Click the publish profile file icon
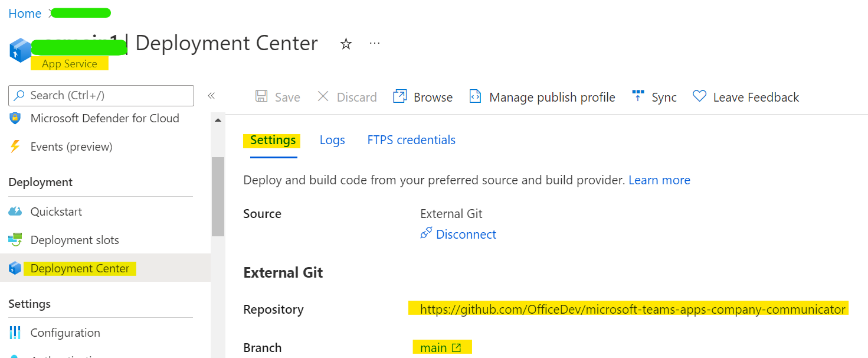This screenshot has width=868, height=358. click(x=475, y=96)
